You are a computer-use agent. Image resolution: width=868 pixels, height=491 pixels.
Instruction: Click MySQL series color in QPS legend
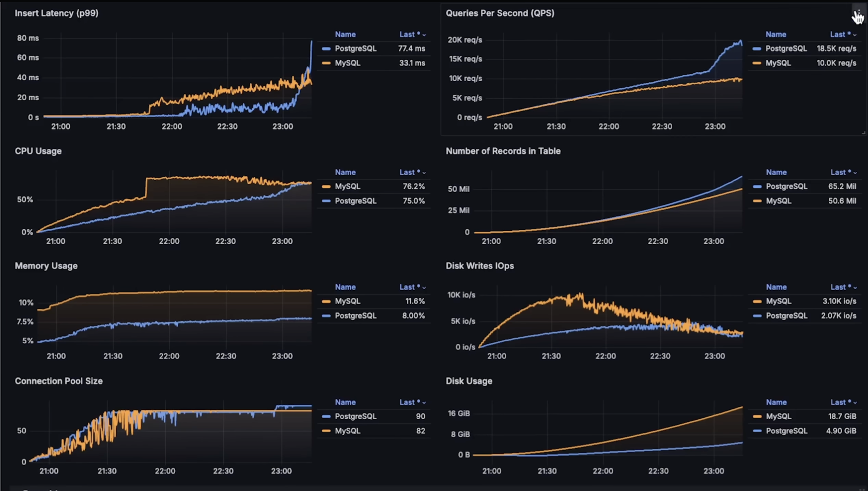[x=757, y=63]
